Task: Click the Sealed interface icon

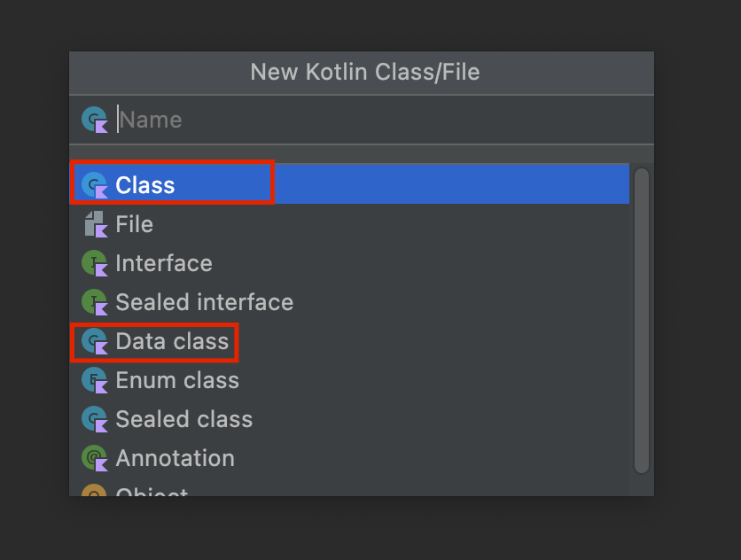Action: (95, 302)
